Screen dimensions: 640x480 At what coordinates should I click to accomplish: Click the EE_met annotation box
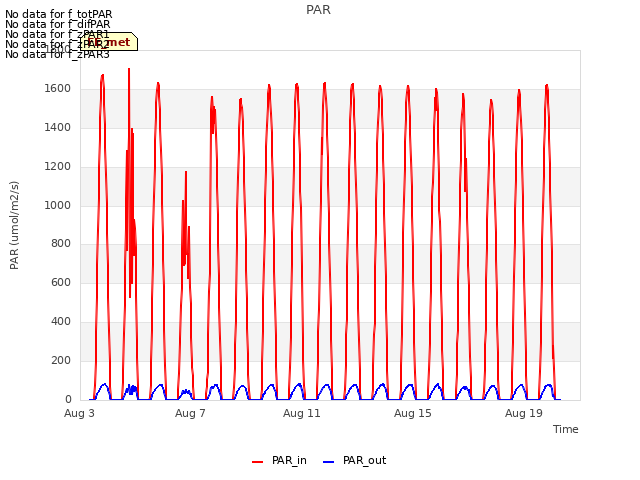click(x=109, y=42)
